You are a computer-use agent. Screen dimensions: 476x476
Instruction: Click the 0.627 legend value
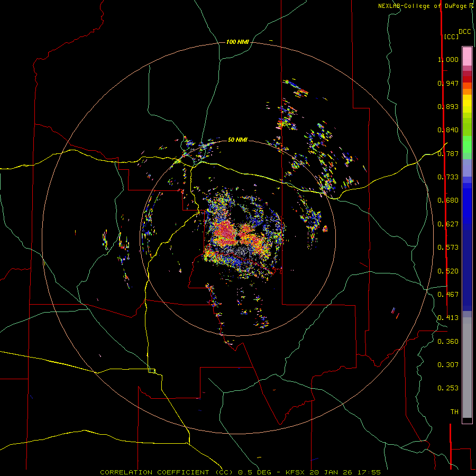448,224
